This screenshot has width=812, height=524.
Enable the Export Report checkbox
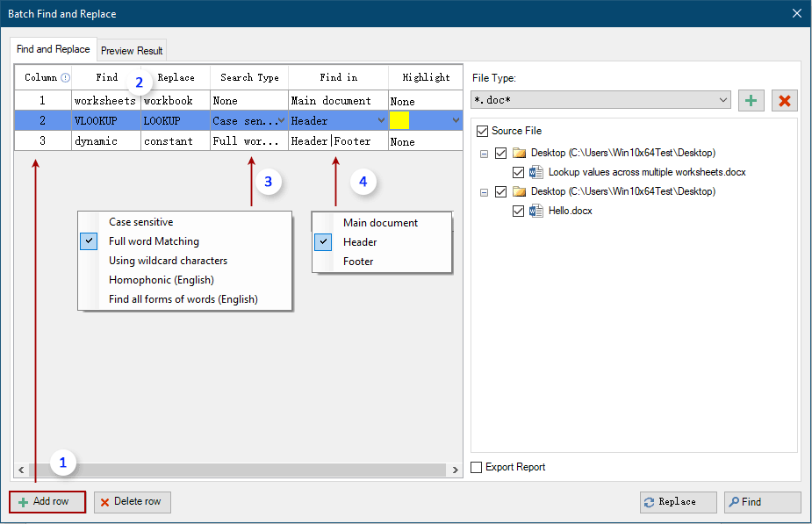tap(476, 467)
